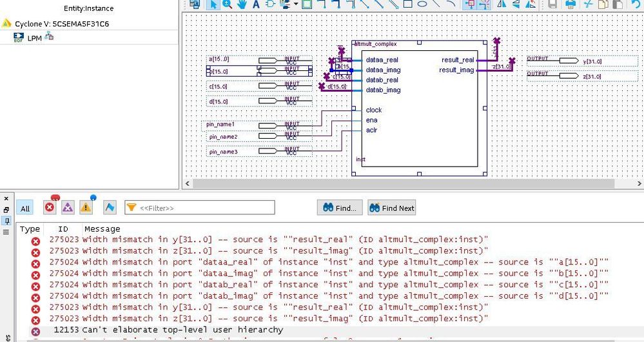Copy the selected objects

[x=603, y=4]
